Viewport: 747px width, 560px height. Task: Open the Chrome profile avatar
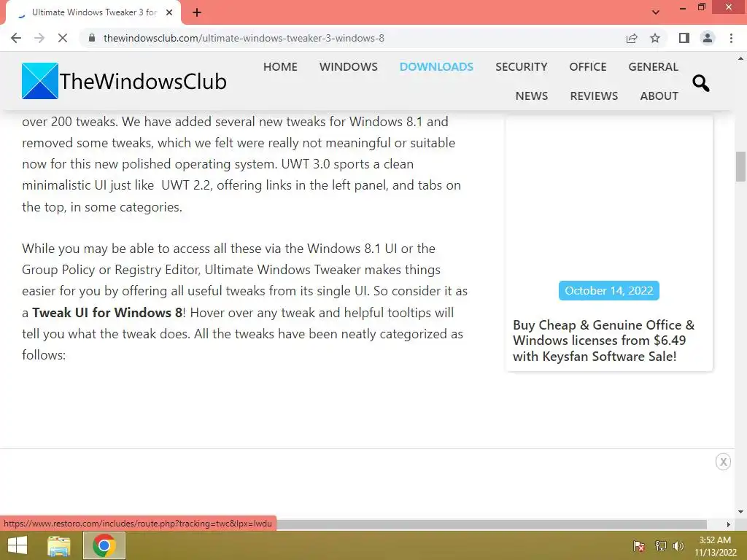[708, 38]
